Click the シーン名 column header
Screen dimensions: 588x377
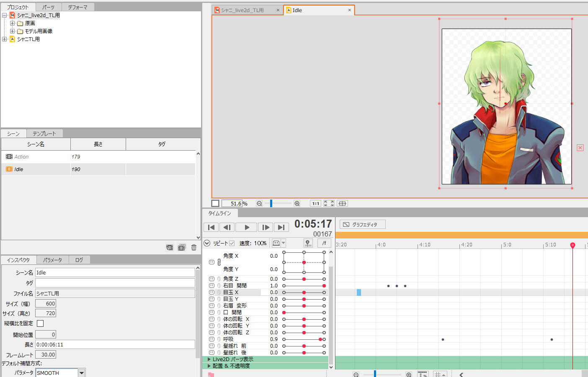(36, 144)
